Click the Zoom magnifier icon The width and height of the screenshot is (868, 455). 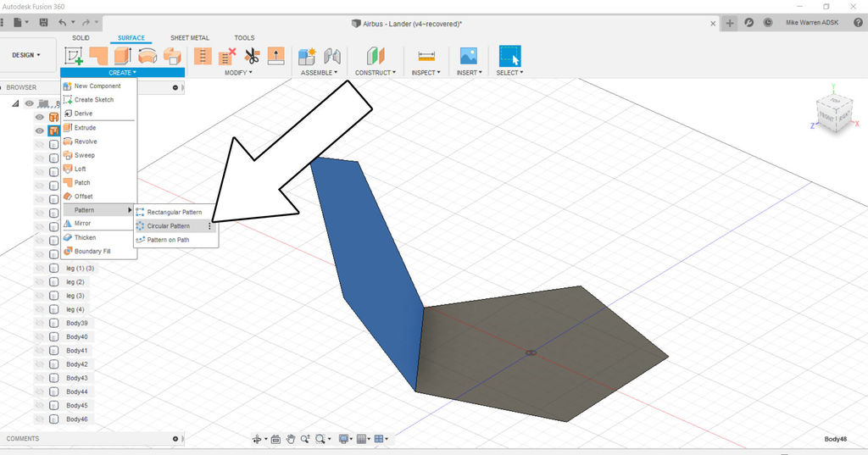click(x=305, y=439)
